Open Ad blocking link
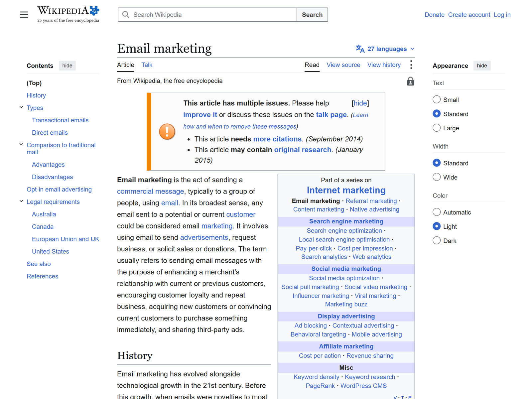The image size is (532, 399). 311,326
